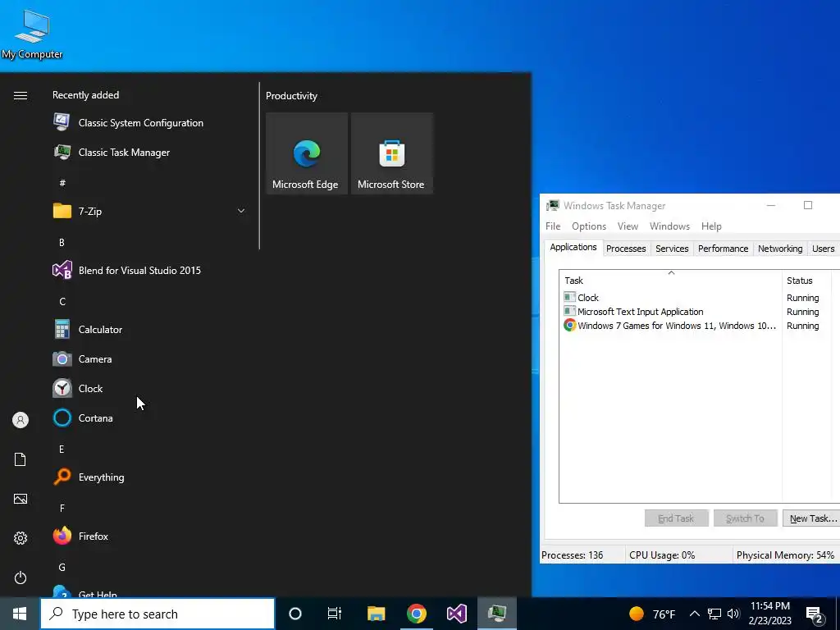Viewport: 840px width, 630px height.
Task: Open Google Chrome from taskbar
Action: pos(416,614)
